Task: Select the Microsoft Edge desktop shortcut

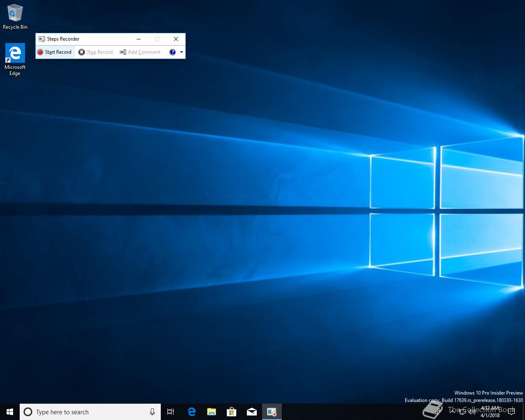Action: (15, 59)
